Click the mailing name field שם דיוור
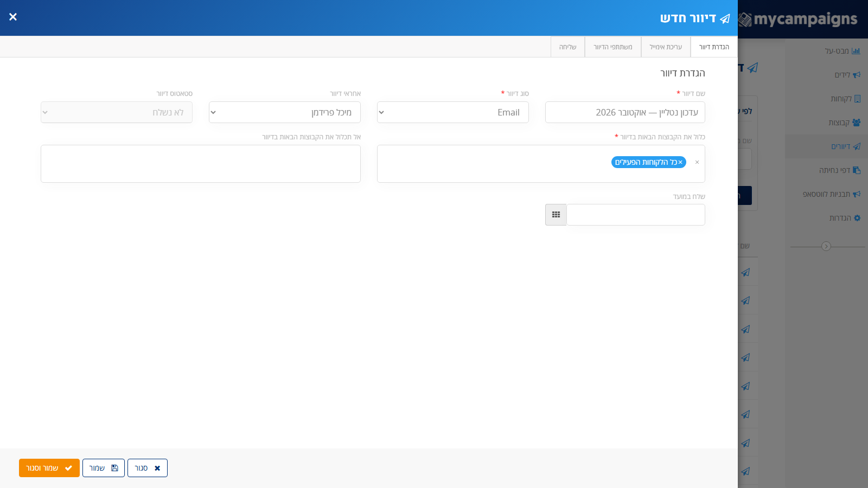This screenshot has height=488, width=868. tap(625, 112)
